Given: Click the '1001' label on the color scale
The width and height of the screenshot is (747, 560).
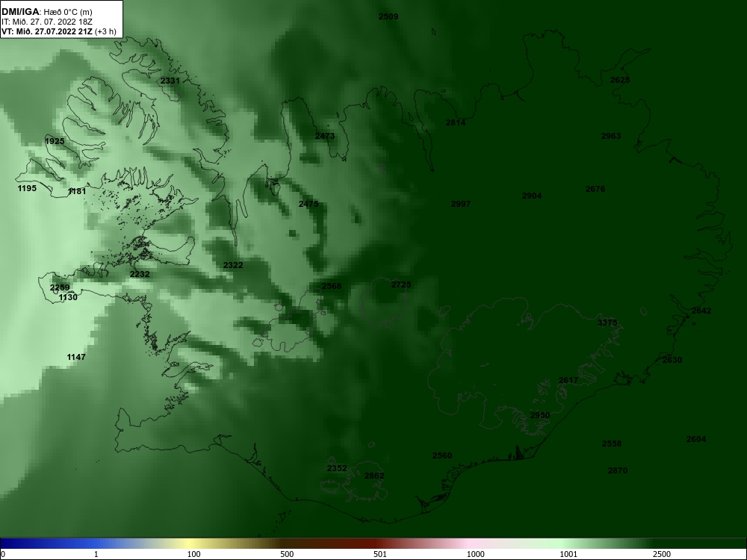Looking at the screenshot, I should tap(568, 554).
